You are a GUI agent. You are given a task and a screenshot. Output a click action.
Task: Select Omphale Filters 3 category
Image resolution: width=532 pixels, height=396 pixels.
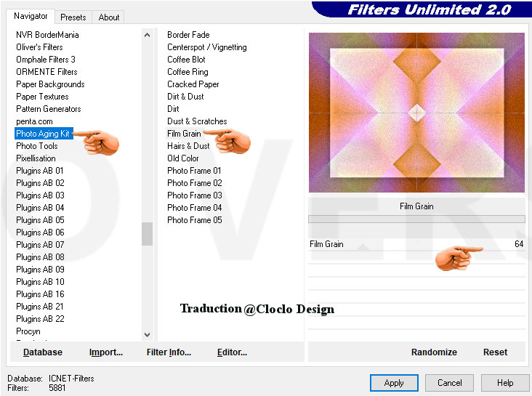click(46, 60)
